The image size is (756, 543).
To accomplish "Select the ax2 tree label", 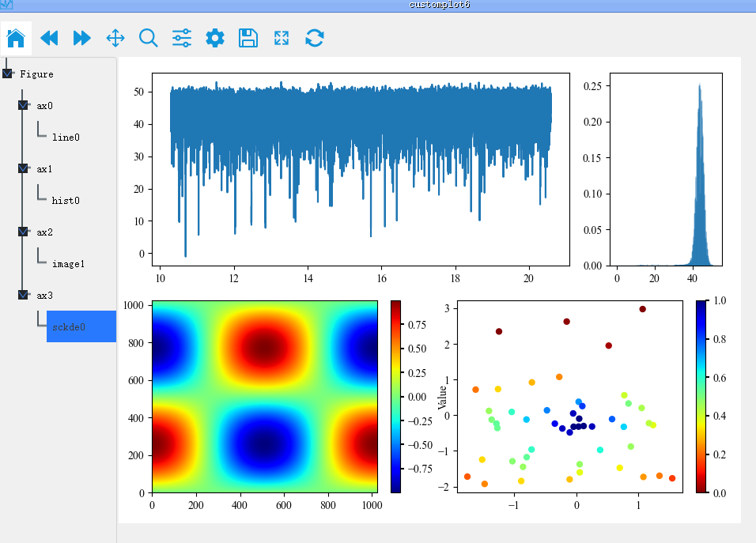I will tap(44, 232).
